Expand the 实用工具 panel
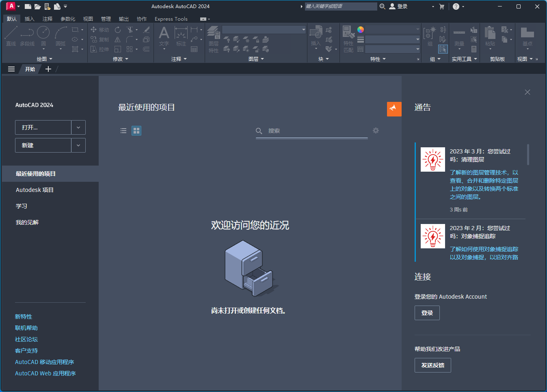This screenshot has height=392, width=547. pos(465,59)
